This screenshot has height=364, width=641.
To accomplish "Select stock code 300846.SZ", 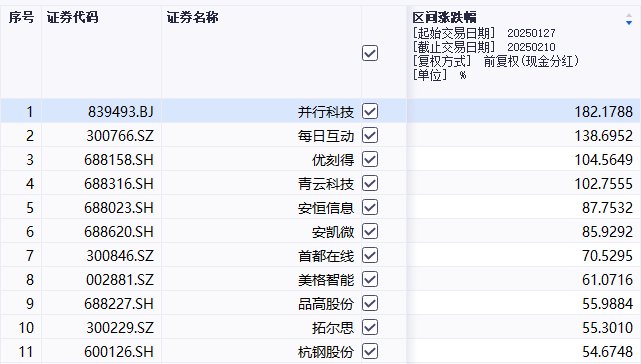I will coord(120,256).
